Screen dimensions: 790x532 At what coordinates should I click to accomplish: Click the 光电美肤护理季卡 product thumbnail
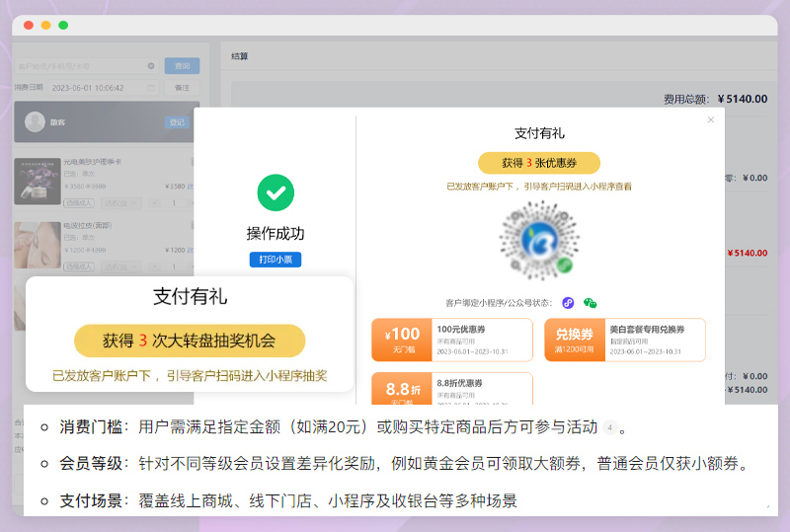[38, 182]
